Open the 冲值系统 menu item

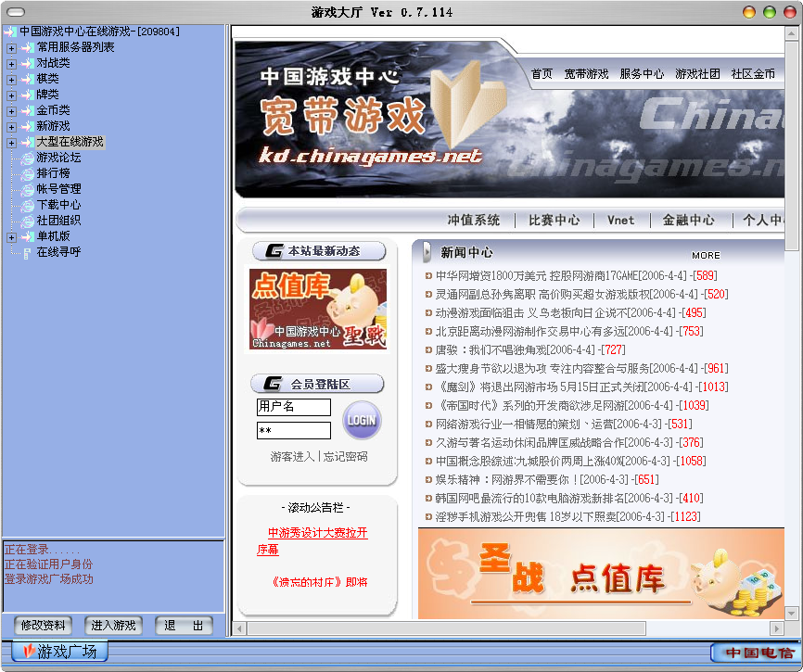(473, 220)
